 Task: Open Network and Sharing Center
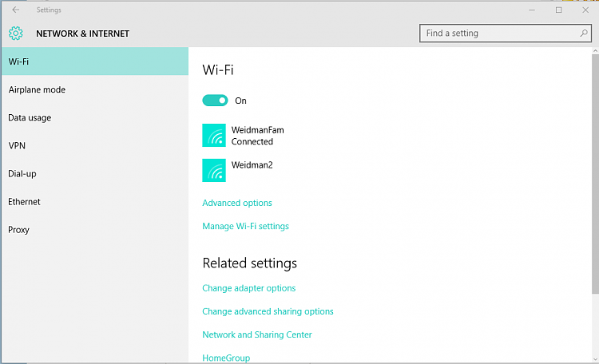pos(256,334)
